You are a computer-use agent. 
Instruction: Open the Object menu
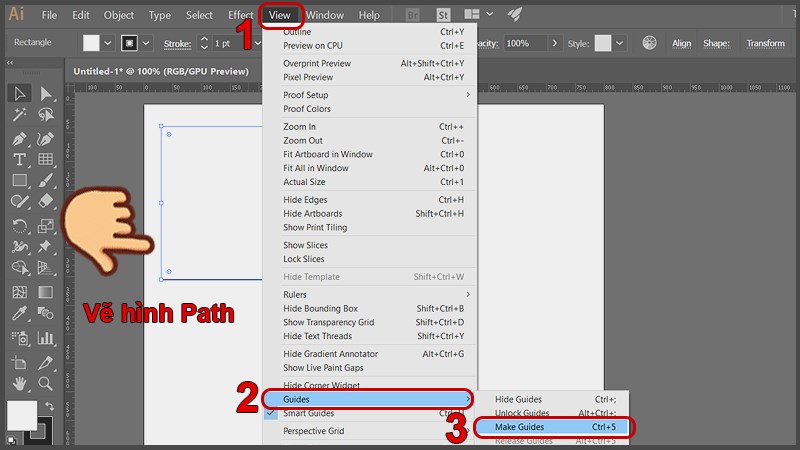point(118,15)
